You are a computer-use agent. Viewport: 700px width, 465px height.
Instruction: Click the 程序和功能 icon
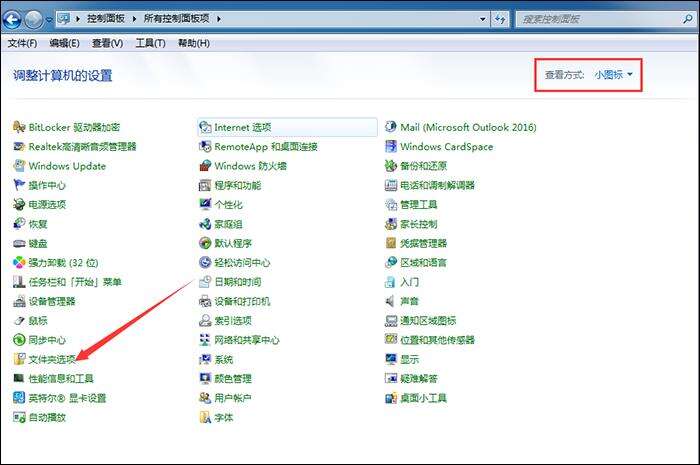click(205, 185)
